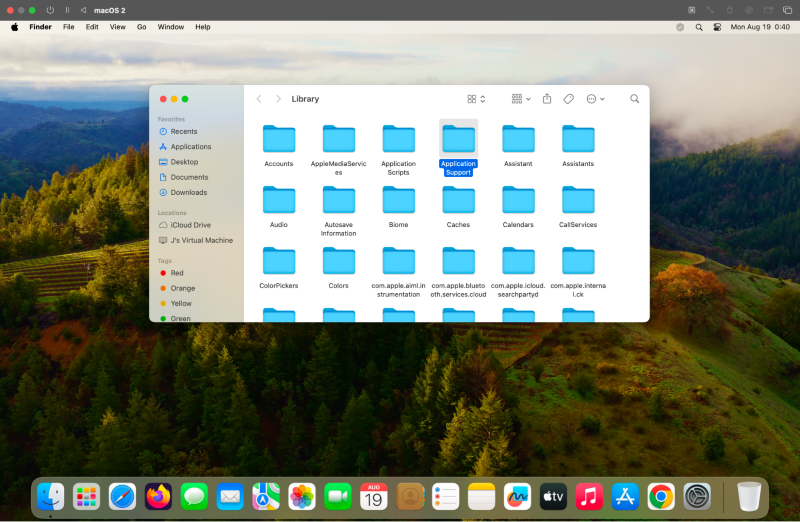Open Google Chrome from the Dock
This screenshot has height=522, width=800.
[x=661, y=496]
